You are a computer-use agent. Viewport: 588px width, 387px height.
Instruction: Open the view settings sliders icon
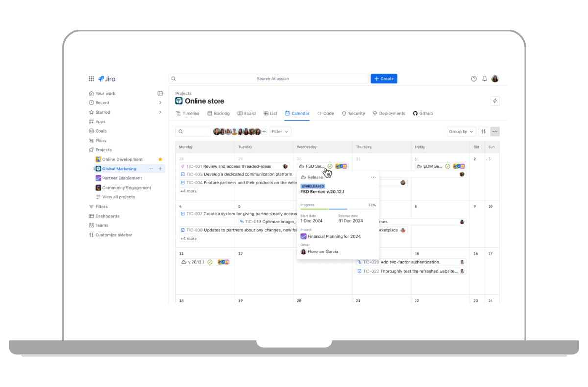(484, 132)
